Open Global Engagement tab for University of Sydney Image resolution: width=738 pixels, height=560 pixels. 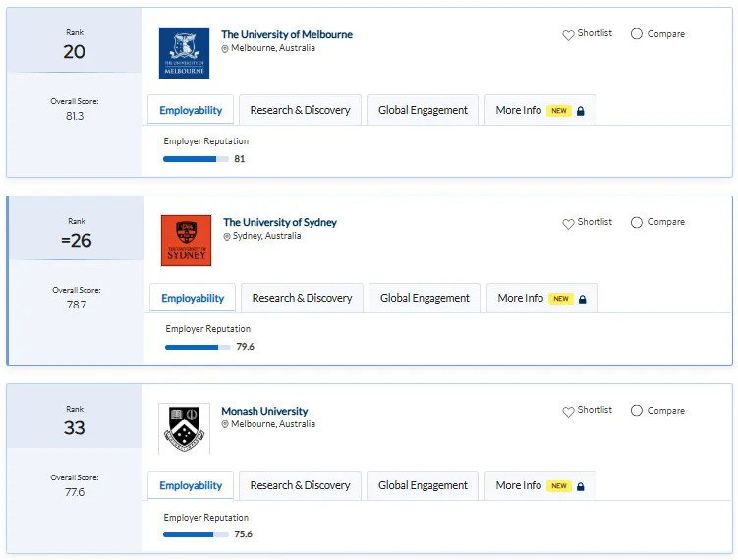click(425, 298)
